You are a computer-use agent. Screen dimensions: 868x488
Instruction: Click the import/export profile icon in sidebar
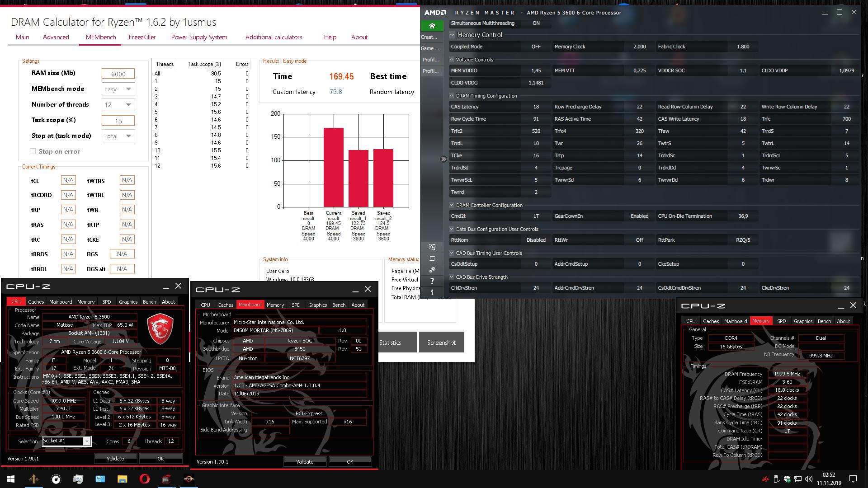point(432,247)
